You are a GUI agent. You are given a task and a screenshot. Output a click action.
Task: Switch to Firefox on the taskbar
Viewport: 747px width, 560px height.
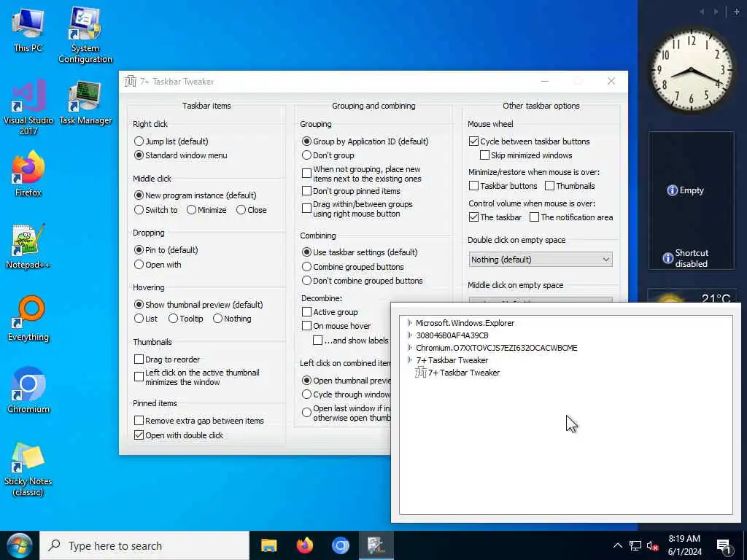pyautogui.click(x=304, y=545)
